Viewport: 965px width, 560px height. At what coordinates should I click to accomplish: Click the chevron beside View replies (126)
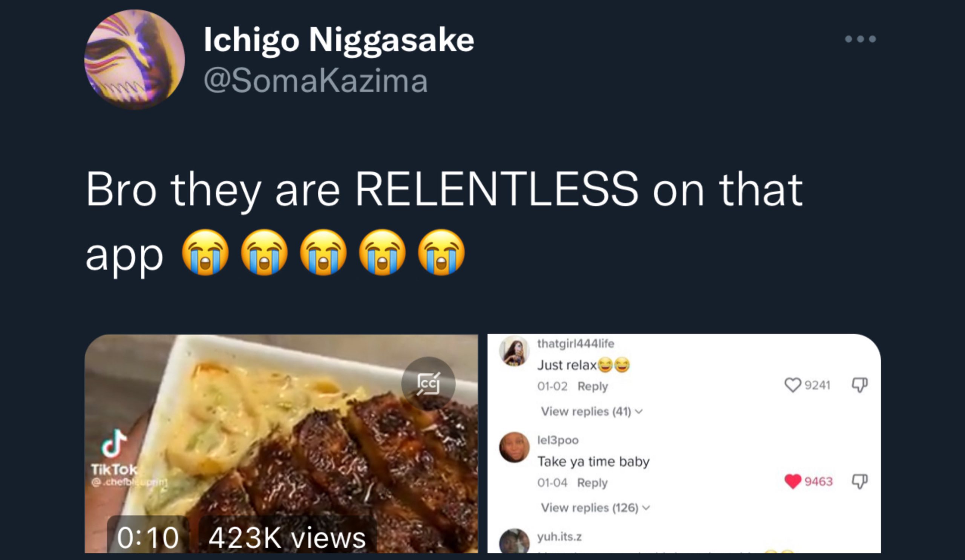[646, 508]
